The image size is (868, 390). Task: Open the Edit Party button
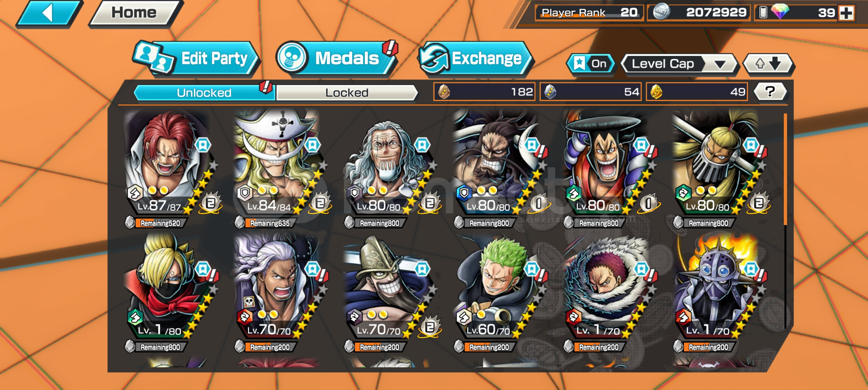pos(197,58)
